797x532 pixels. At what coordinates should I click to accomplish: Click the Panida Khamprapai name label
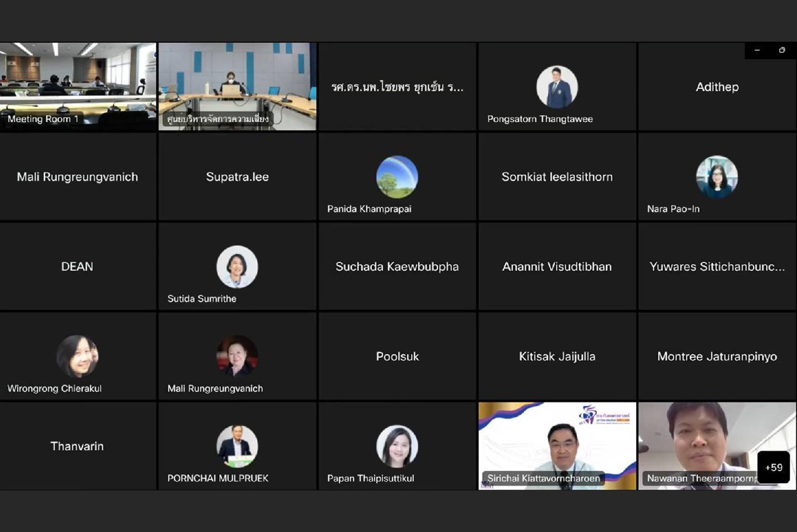pyautogui.click(x=369, y=209)
